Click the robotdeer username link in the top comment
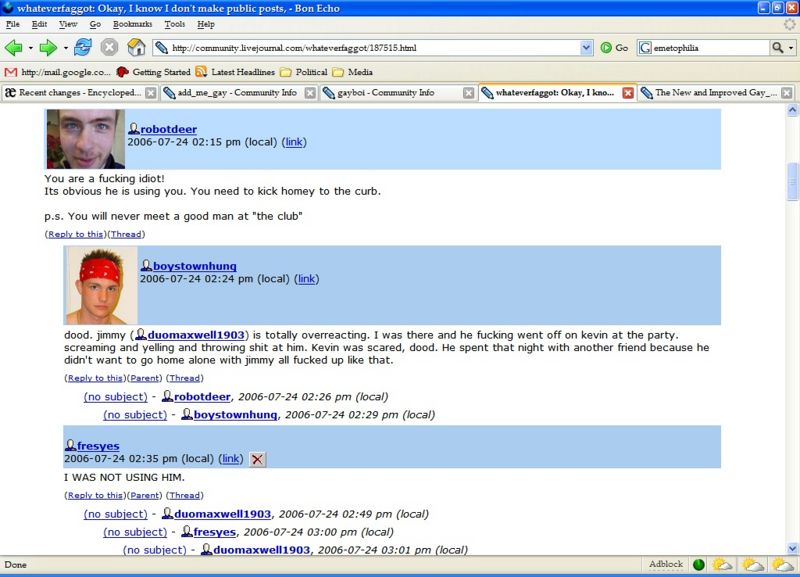Screen dimensions: 800x577 point(168,129)
